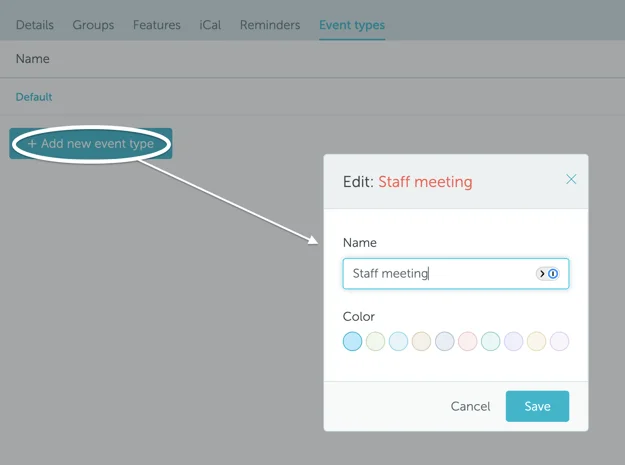625x465 pixels.
Task: Click Add new event type button
Action: (x=91, y=144)
